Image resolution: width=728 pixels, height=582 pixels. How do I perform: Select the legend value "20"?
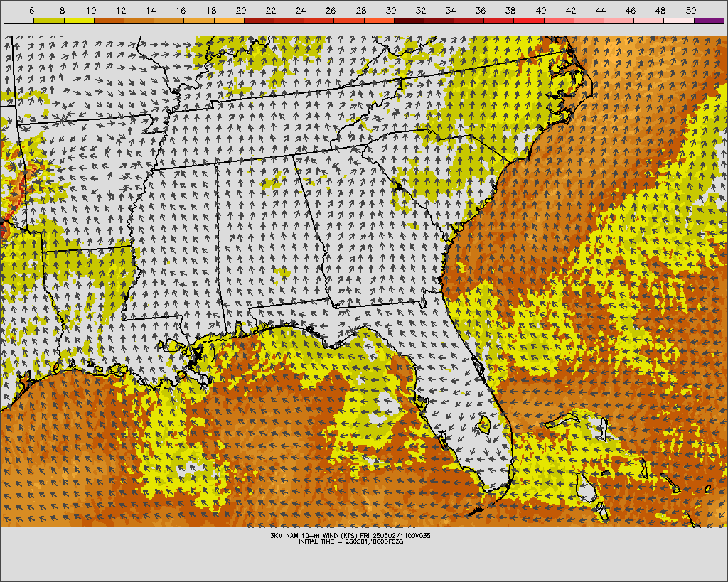pos(240,10)
